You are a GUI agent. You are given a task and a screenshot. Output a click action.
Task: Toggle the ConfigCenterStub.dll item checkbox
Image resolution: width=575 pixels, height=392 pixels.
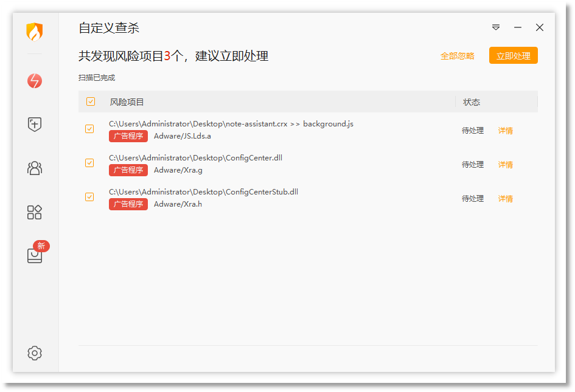pyautogui.click(x=90, y=197)
